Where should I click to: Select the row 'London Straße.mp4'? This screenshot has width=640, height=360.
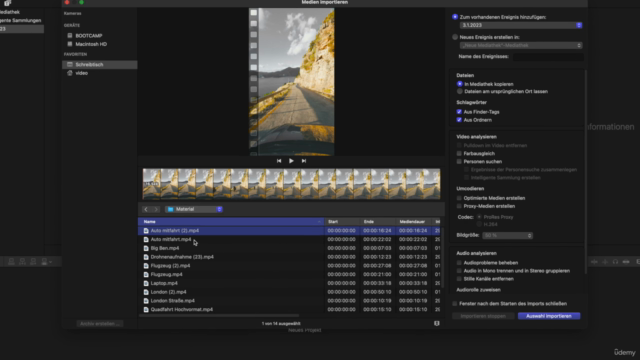[x=289, y=301]
